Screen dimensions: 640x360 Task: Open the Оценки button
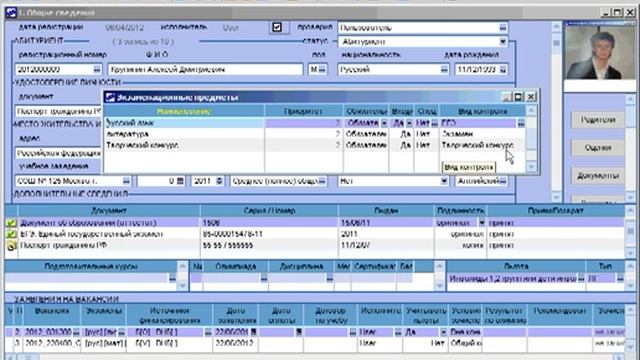[598, 148]
